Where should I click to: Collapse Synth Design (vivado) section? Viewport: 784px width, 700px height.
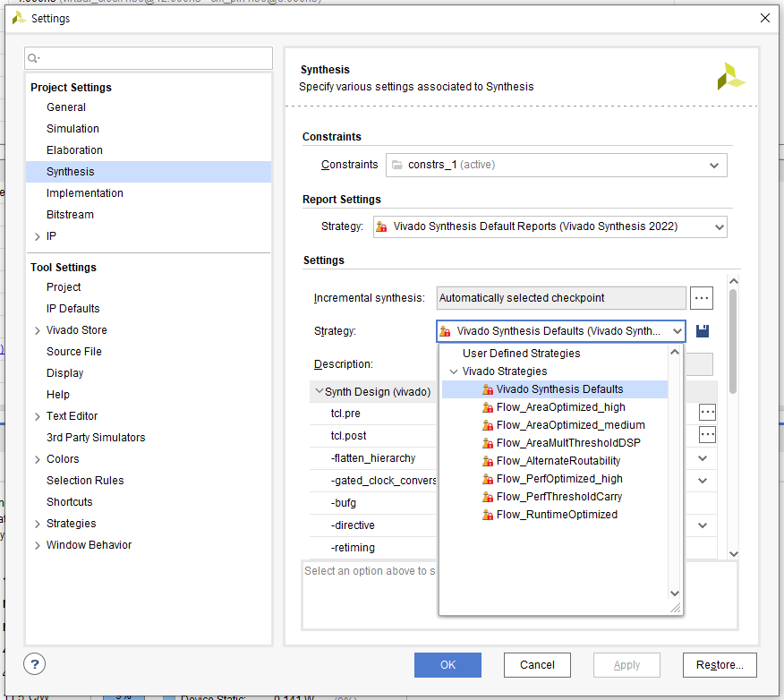point(319,391)
